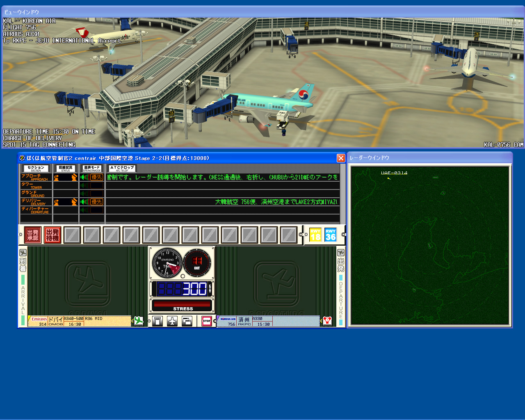Click the KNOT wind speed gauge
The image size is (525, 420).
coord(197,263)
